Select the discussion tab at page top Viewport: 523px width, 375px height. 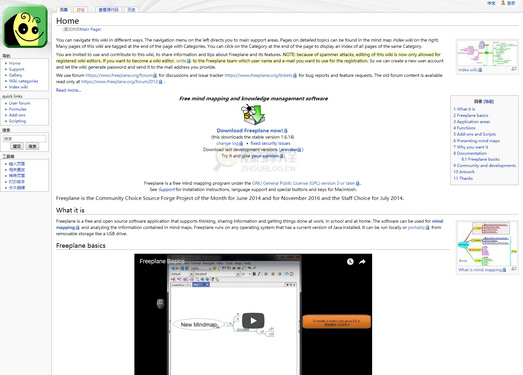pyautogui.click(x=80, y=10)
